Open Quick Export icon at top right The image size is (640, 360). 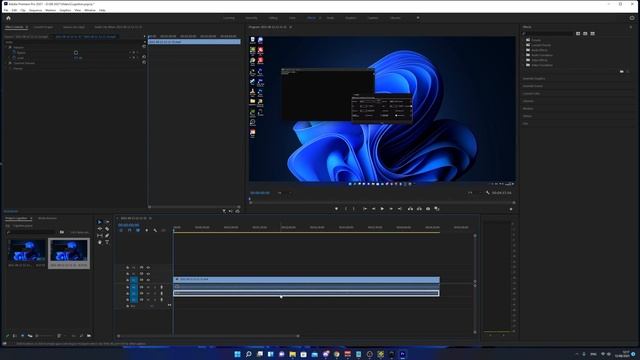coord(632,18)
